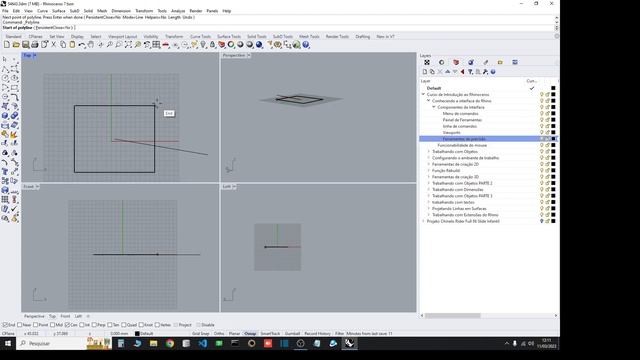Click the Help question mark icon in toolbar
The height and width of the screenshot is (360, 640).
(x=306, y=44)
